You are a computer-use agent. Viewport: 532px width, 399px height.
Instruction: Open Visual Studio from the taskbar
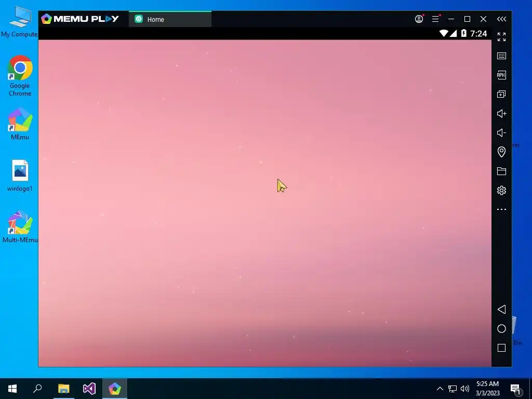point(89,389)
